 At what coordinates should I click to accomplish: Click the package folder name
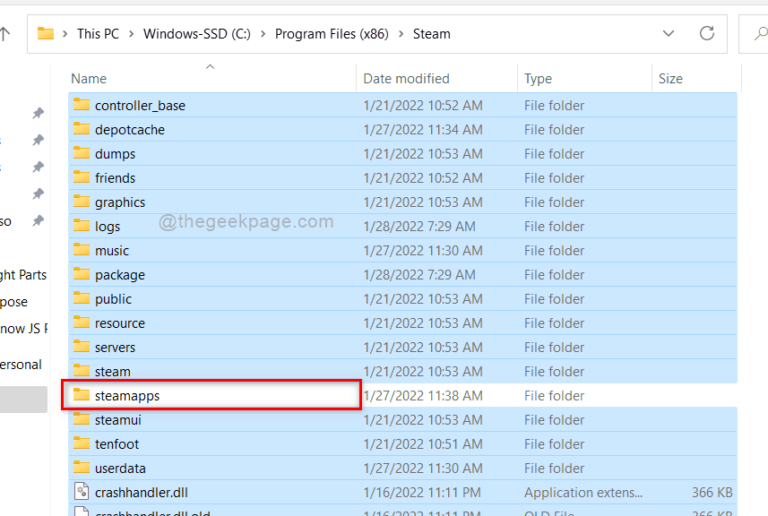120,275
